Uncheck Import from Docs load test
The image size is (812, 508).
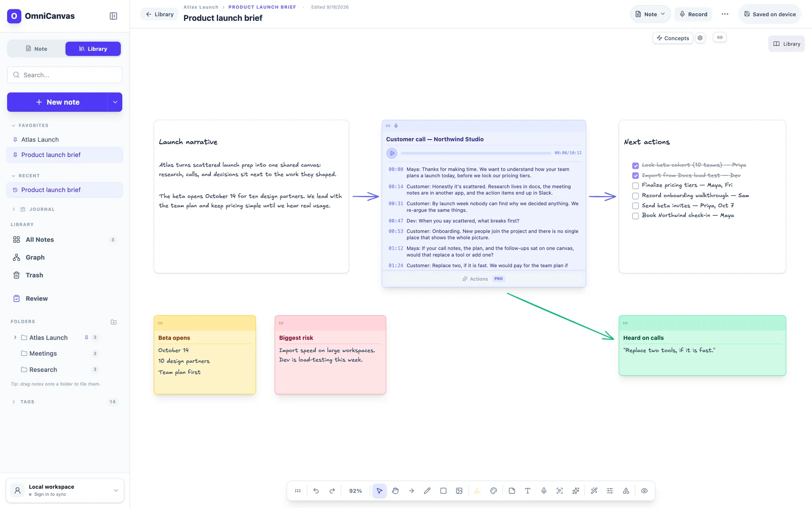pos(635,176)
